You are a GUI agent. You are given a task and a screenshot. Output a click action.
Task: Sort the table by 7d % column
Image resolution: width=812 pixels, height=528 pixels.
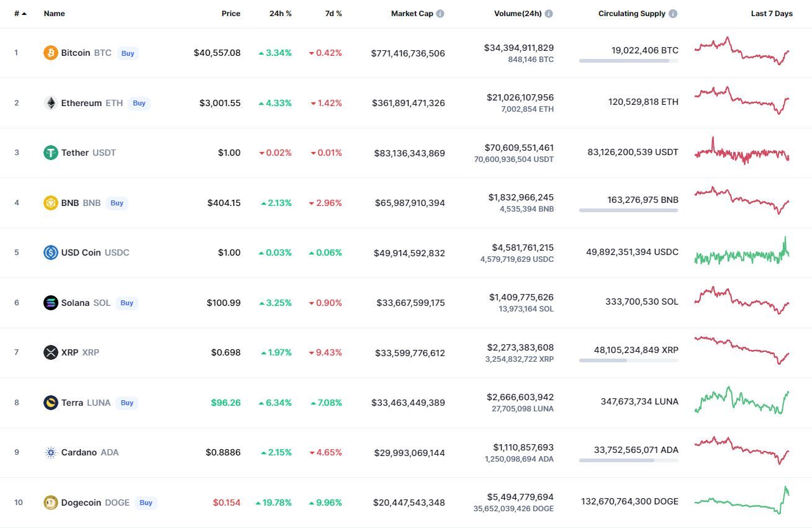tap(333, 14)
